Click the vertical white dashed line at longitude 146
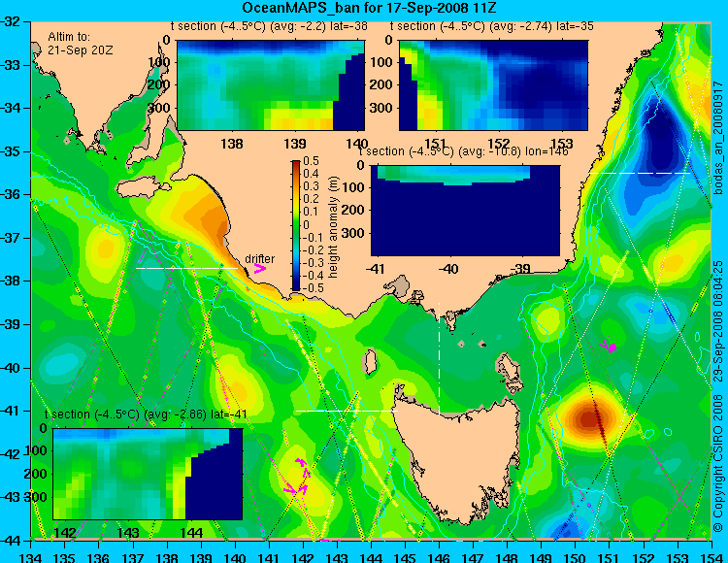The height and width of the screenshot is (563, 728). [439, 359]
